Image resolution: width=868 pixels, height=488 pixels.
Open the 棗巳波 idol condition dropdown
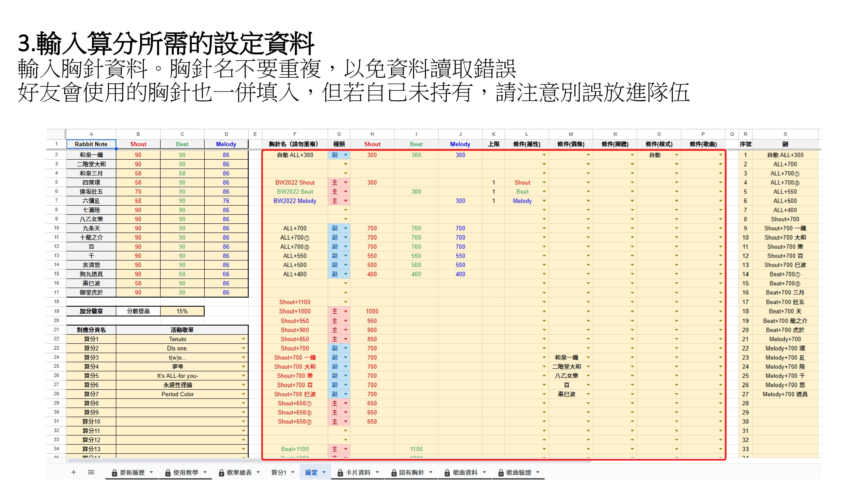[588, 394]
